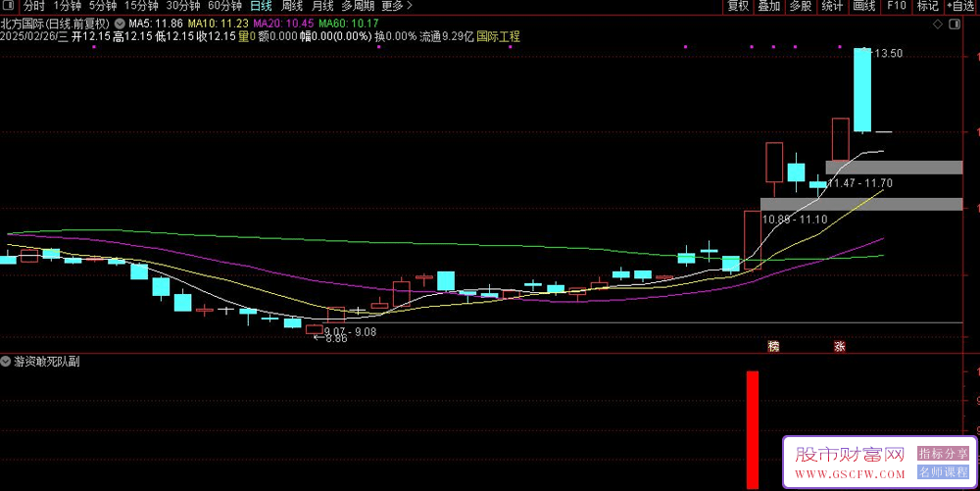Viewport: 980px width, 491px height.
Task: Click the 统计 statistics button
Action: [832, 6]
